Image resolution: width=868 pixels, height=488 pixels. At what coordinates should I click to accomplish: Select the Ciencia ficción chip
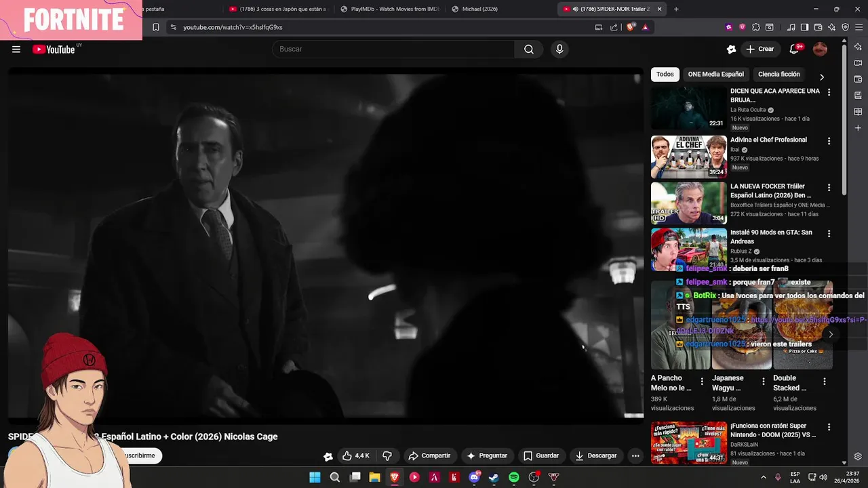pyautogui.click(x=779, y=75)
